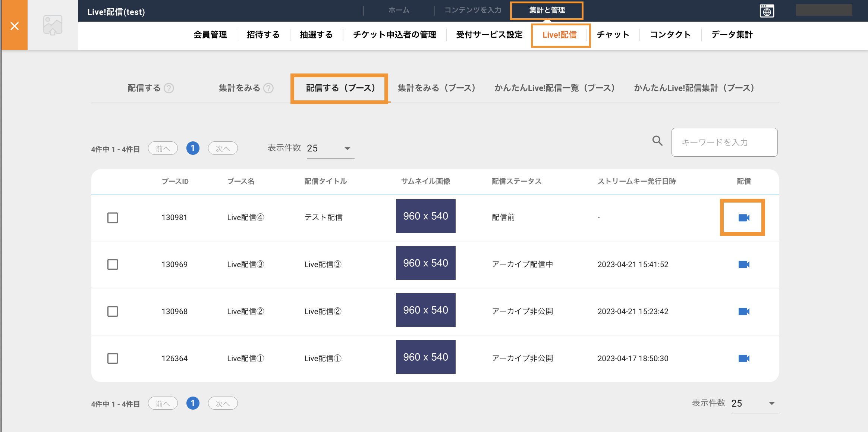
Task: Open the 抽選する menu
Action: click(x=316, y=35)
